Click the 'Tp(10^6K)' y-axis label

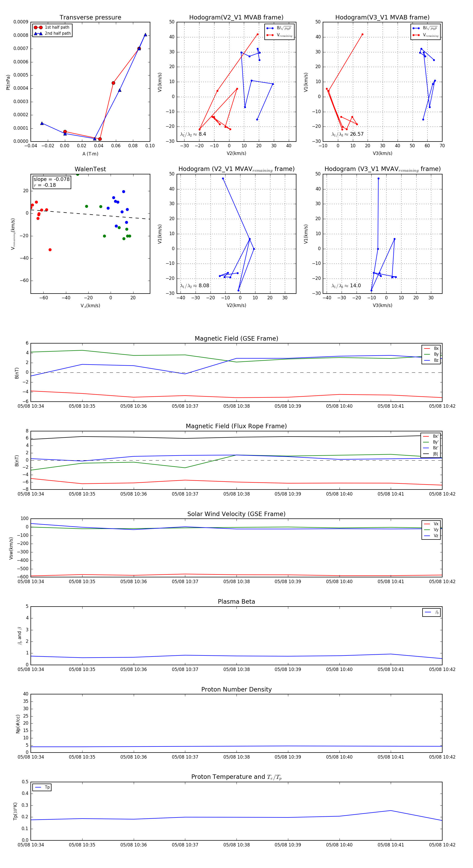[15, 811]
